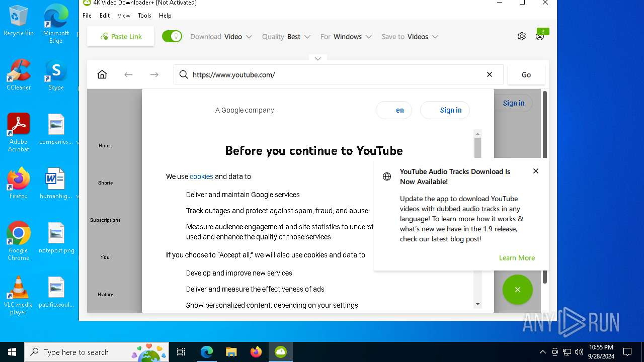Viewport: 644px width, 362px height.
Task: Show hidden tray icons chevron
Action: (543, 352)
